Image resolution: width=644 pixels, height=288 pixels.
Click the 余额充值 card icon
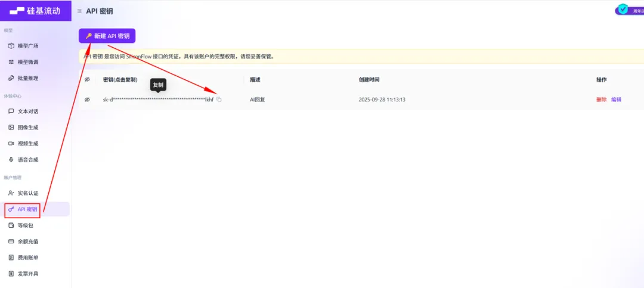click(x=11, y=241)
